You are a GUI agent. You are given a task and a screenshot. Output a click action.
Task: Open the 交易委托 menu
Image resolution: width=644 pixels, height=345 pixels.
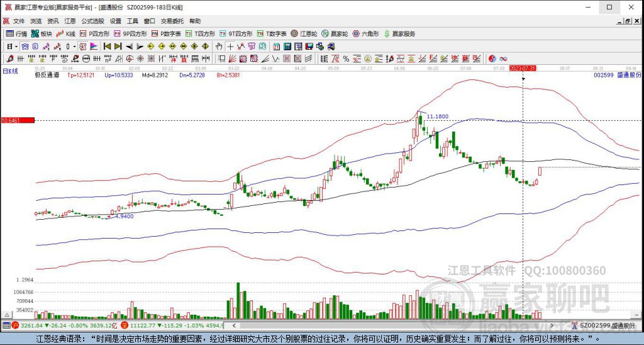pyautogui.click(x=172, y=21)
